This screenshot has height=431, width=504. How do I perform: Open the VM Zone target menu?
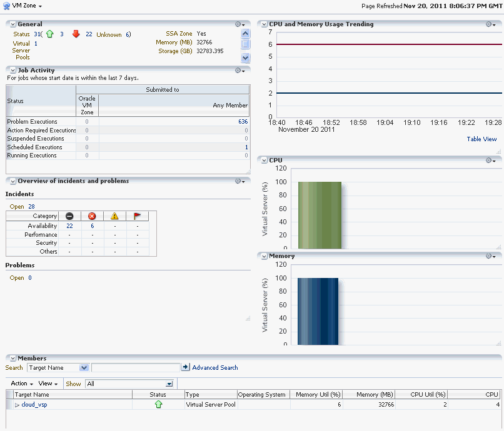point(27,6)
